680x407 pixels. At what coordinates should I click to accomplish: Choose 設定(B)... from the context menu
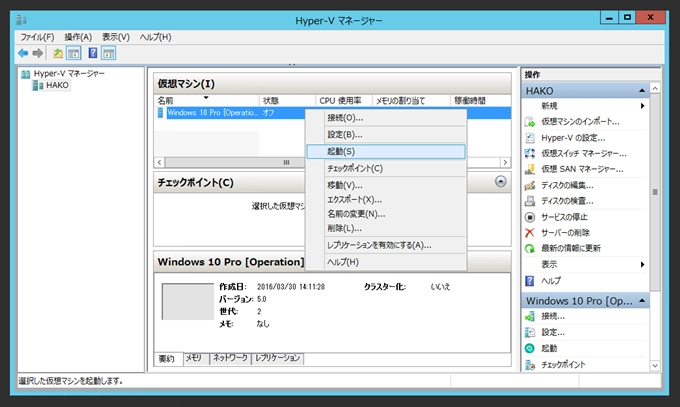click(386, 135)
